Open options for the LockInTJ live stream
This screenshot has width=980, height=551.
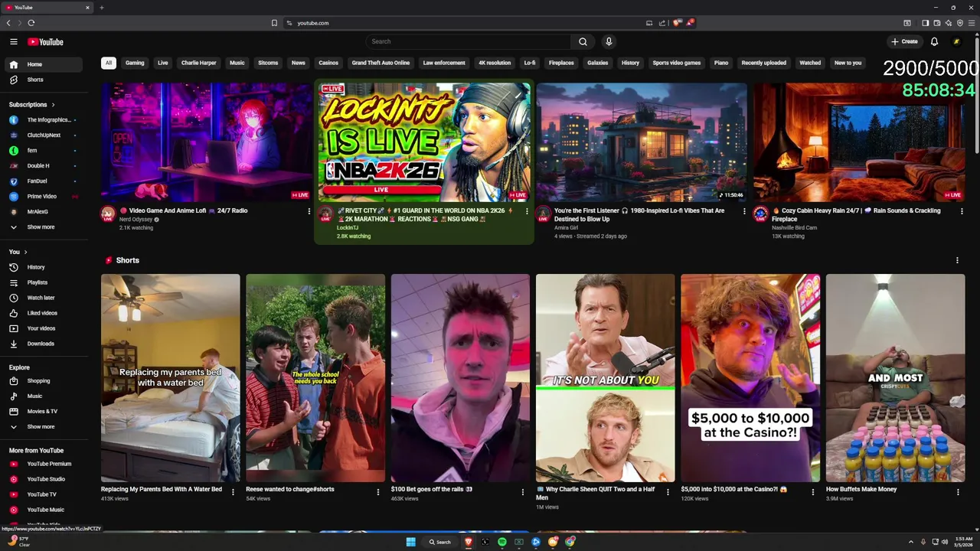tap(527, 211)
